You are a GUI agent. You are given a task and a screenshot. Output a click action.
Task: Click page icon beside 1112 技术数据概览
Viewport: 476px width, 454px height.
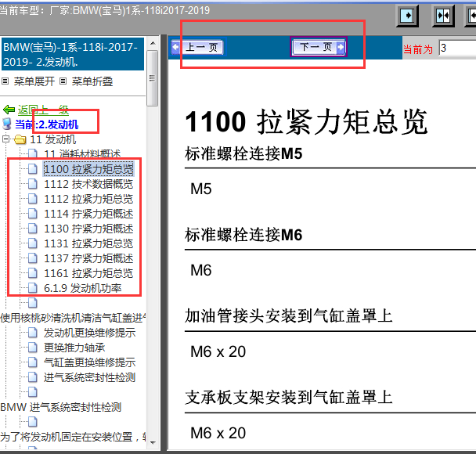pos(33,184)
